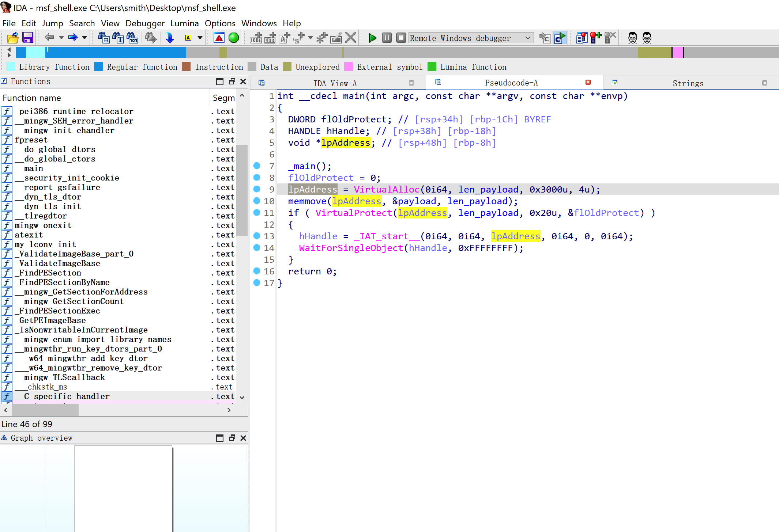Click the convert-to-data toolbar icon

coord(270,38)
